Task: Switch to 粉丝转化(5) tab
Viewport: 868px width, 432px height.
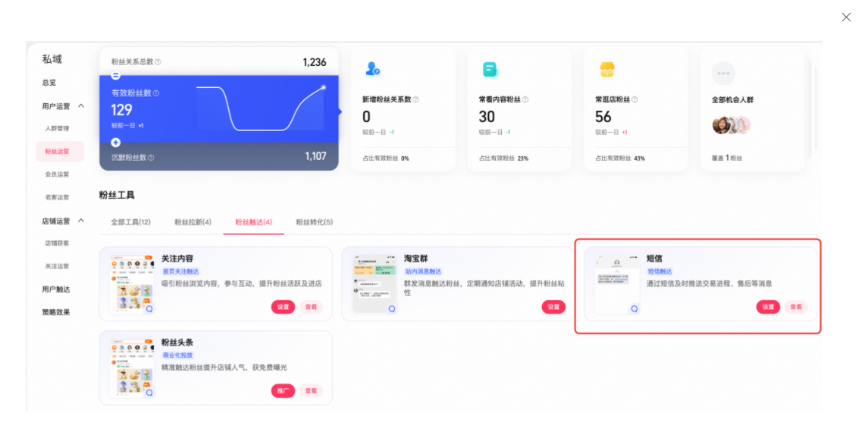Action: point(315,222)
